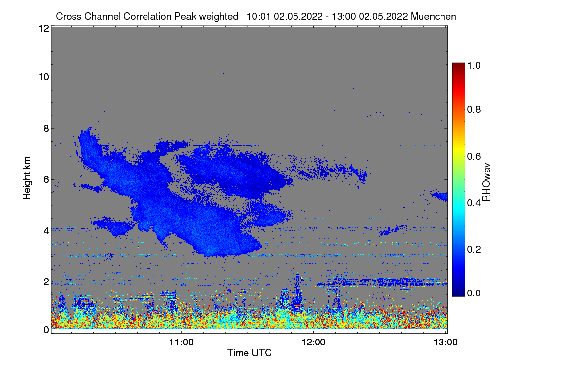This screenshot has width=588, height=392.
Task: Click the y-axis tick label 0
Action: coord(46,330)
